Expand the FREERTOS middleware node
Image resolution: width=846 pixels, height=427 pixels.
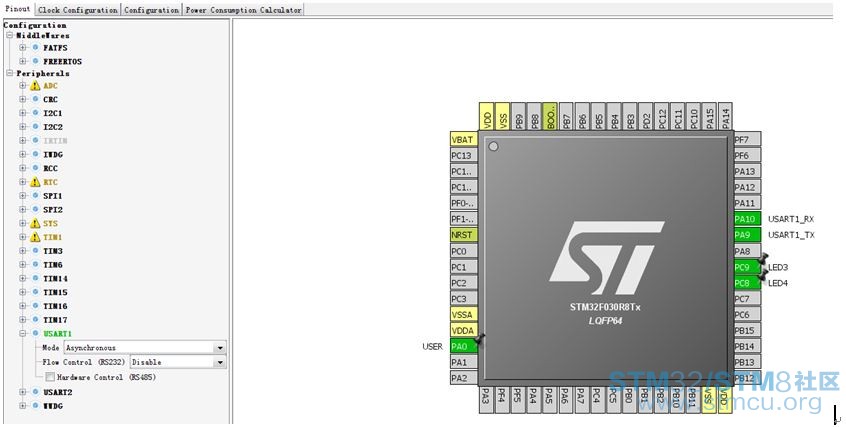click(x=23, y=61)
